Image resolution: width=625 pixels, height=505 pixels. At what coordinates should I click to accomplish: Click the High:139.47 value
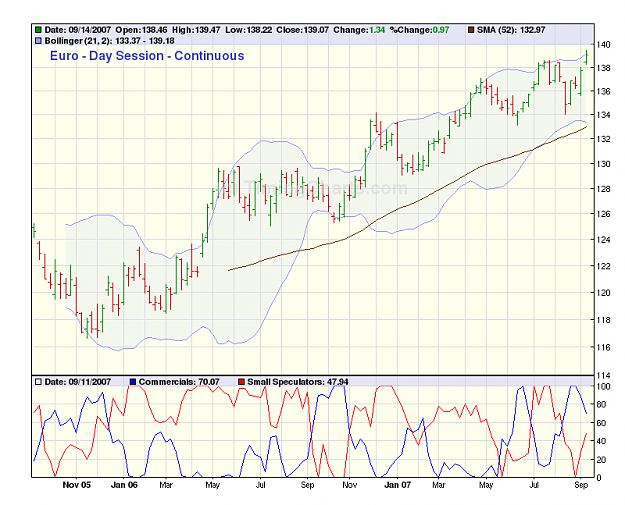click(196, 30)
